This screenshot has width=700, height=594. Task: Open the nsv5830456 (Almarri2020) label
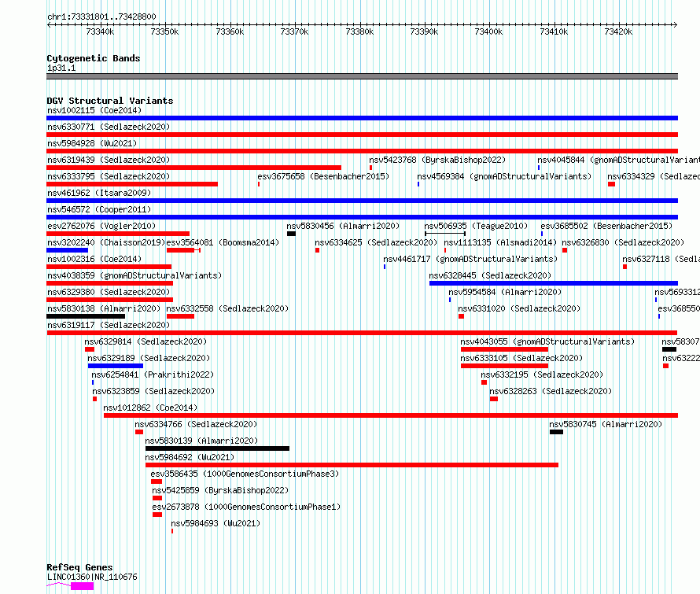(343, 226)
